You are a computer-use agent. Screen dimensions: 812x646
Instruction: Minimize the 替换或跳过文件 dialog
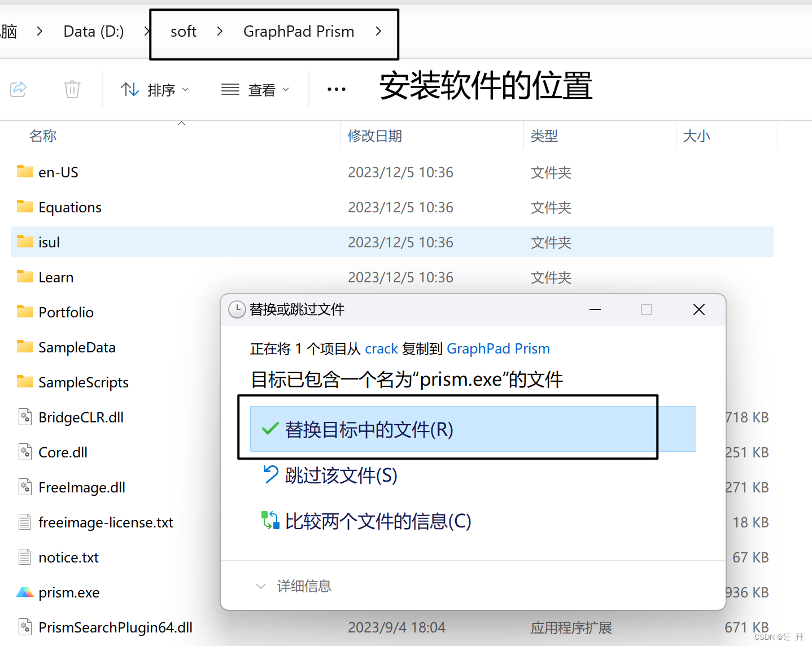pos(595,309)
